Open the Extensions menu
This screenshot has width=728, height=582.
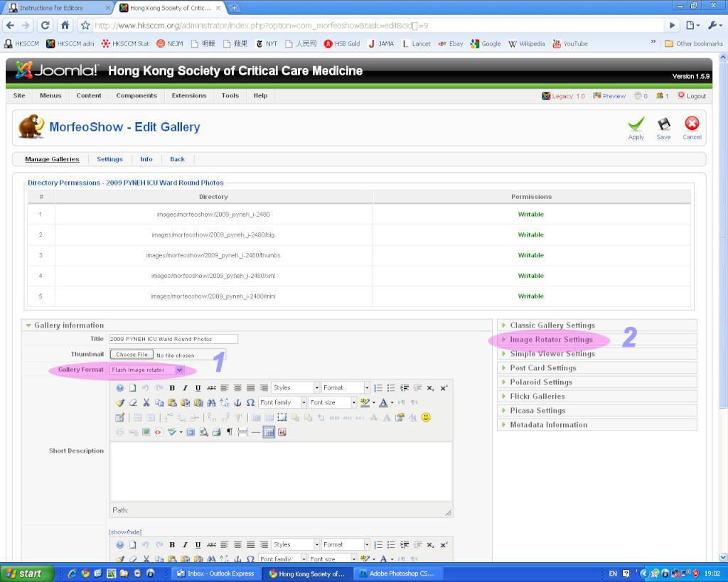tap(189, 96)
